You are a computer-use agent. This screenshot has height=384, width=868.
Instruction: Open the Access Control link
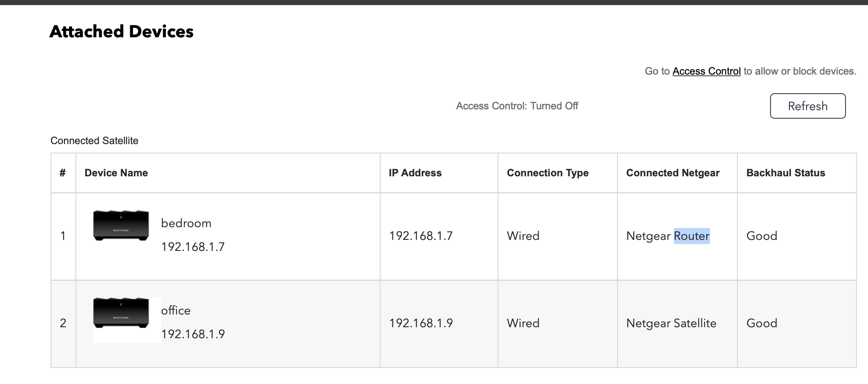(706, 71)
